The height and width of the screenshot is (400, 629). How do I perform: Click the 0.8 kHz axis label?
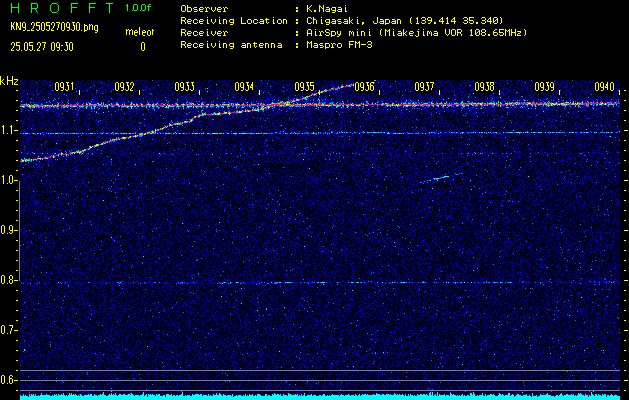click(x=9, y=280)
